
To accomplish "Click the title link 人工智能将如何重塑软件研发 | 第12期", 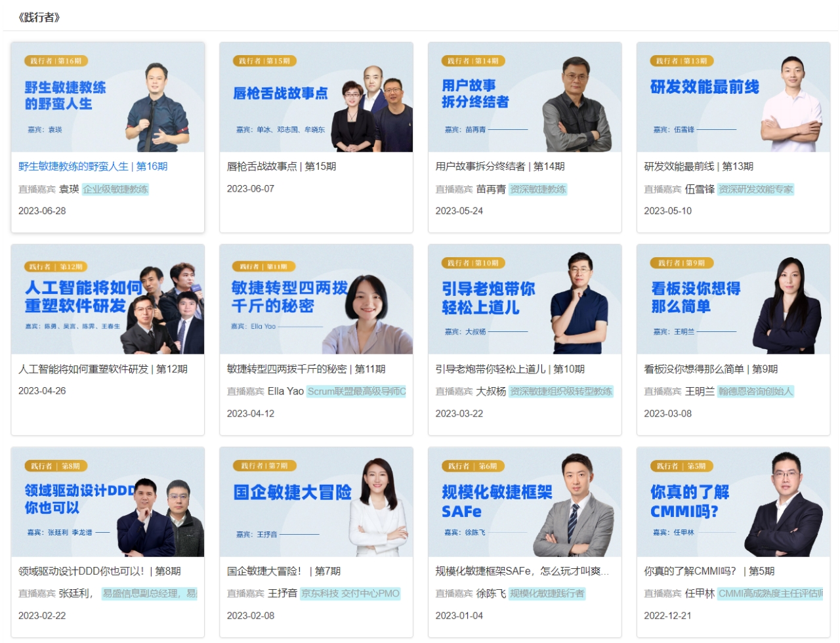I will point(103,369).
